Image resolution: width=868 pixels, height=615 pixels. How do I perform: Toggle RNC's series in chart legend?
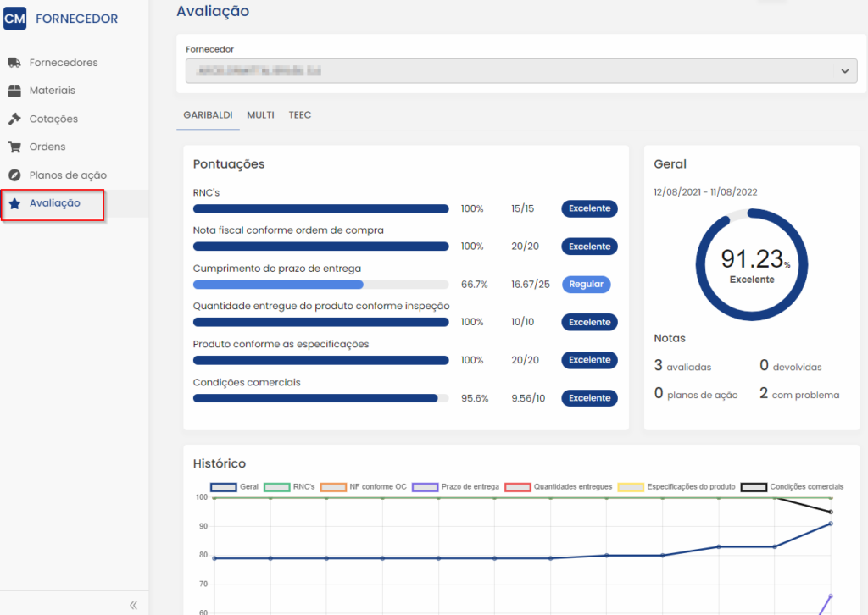[277, 487]
